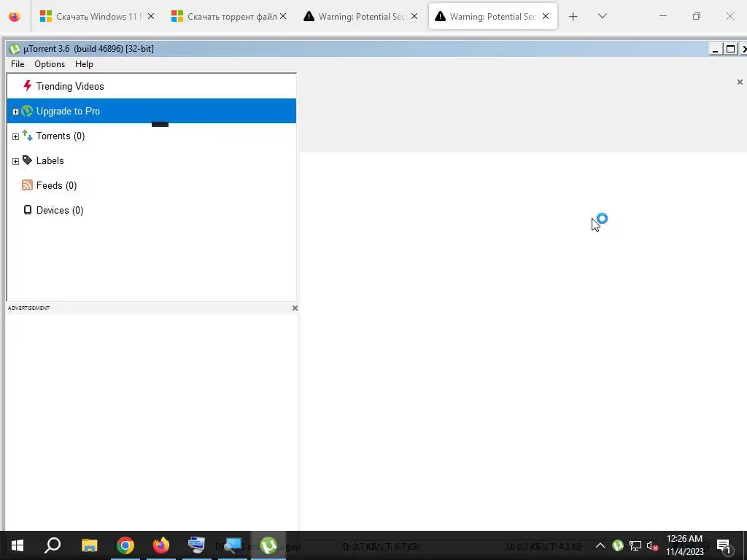Image resolution: width=747 pixels, height=560 pixels.
Task: Close the Скачать торрент файл tab
Action: point(283,16)
